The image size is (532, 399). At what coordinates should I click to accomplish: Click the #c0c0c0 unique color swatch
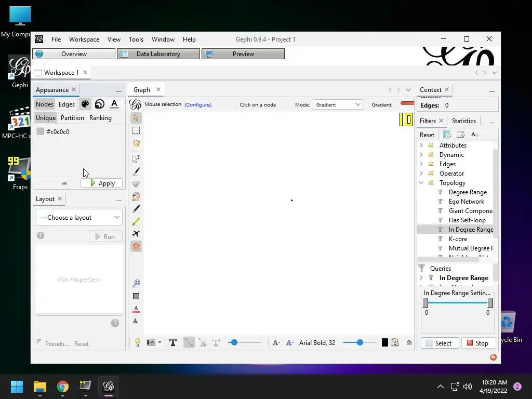40,131
